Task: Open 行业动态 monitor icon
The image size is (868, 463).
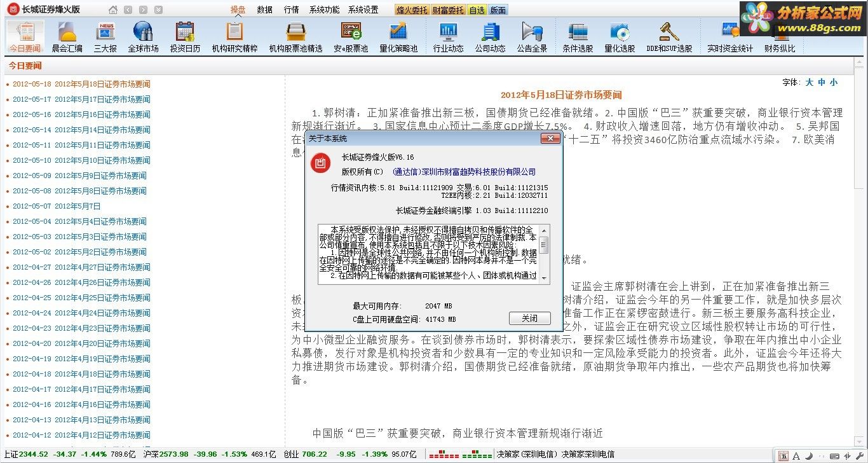Action: pyautogui.click(x=449, y=37)
